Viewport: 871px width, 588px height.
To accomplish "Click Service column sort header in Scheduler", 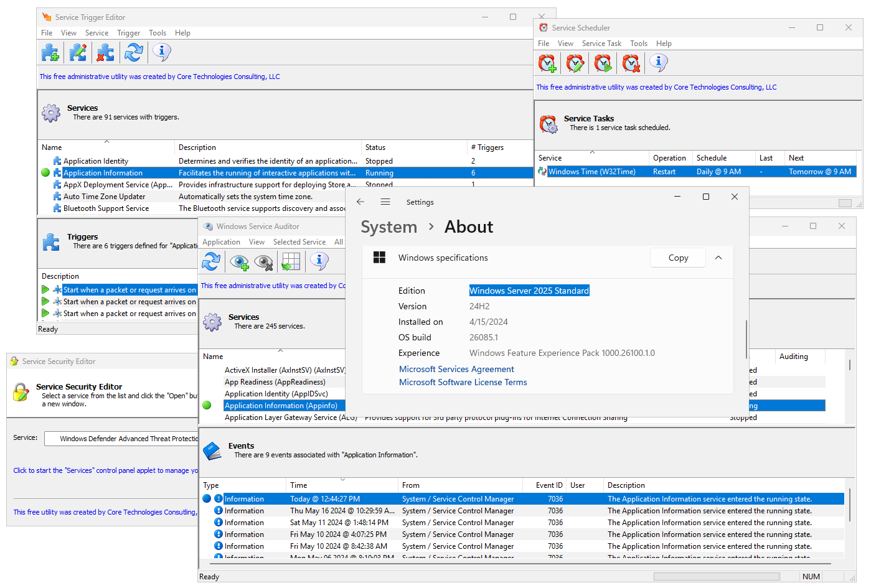I will click(592, 158).
